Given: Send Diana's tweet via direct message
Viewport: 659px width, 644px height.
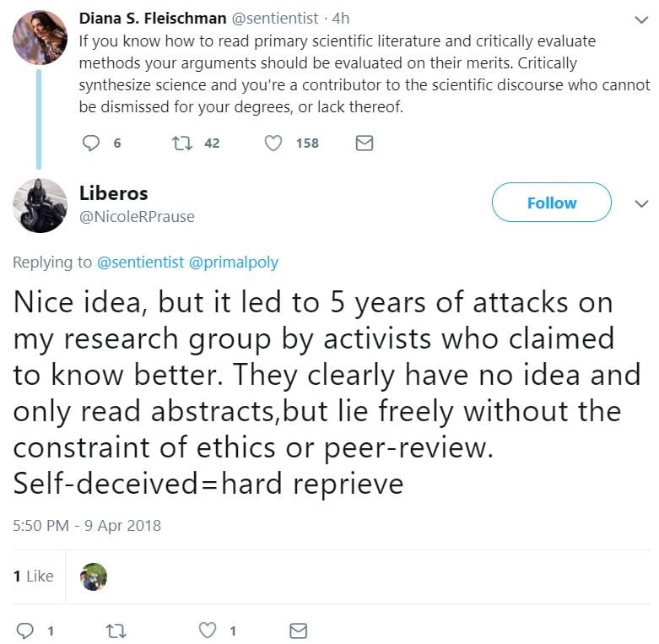Looking at the screenshot, I should [365, 143].
